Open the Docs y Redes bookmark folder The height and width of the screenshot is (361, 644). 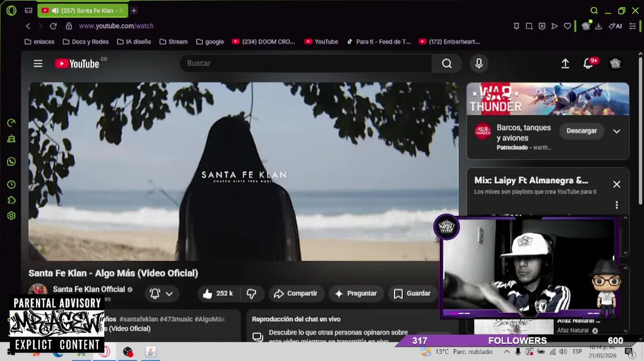tap(86, 42)
